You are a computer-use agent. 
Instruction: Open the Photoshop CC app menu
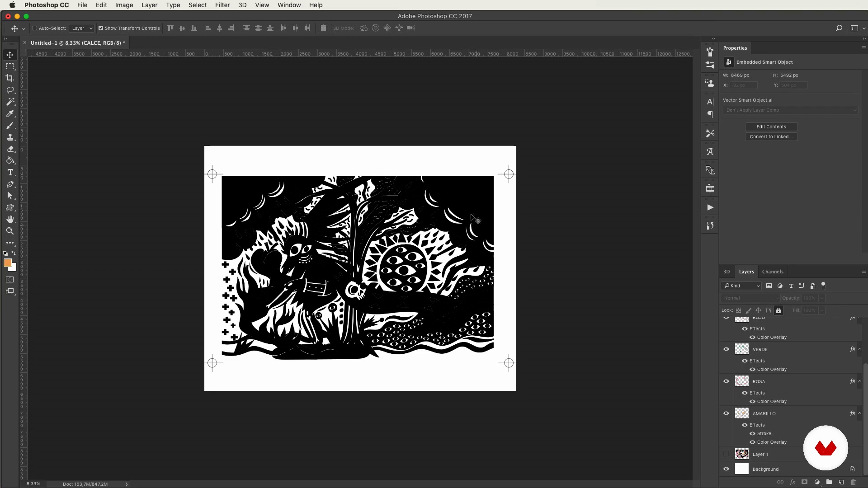point(47,5)
